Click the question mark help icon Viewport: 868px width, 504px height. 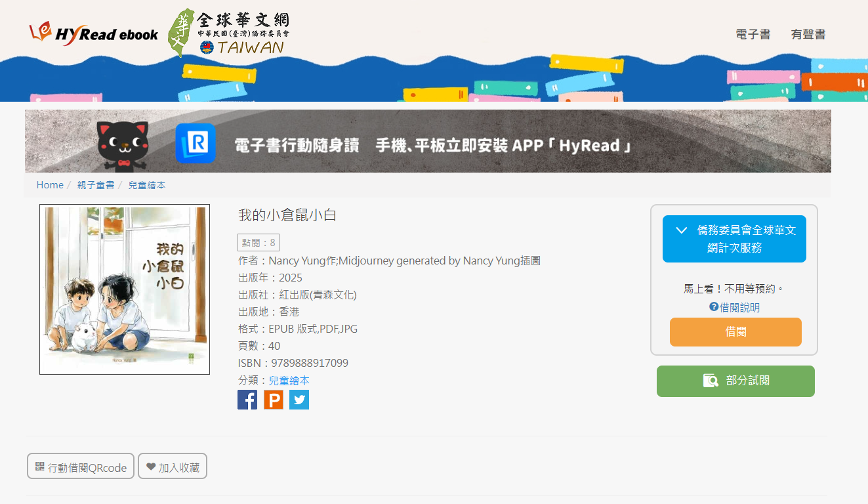[714, 306]
